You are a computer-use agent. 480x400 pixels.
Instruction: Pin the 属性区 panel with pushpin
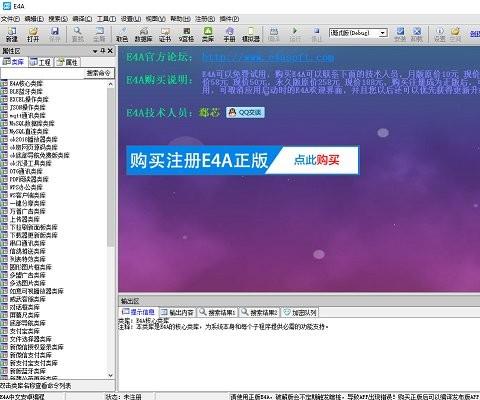pyautogui.click(x=103, y=51)
